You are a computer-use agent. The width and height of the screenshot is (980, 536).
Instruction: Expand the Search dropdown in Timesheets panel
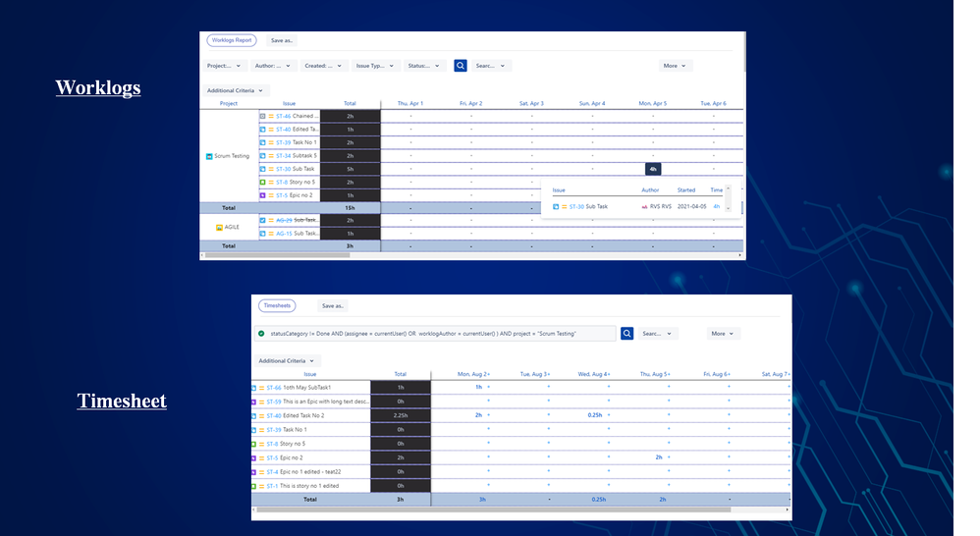(657, 334)
